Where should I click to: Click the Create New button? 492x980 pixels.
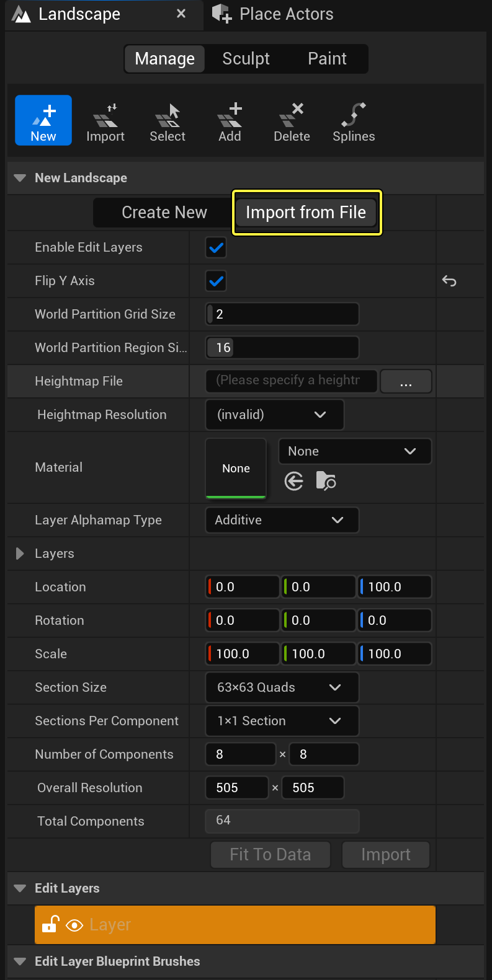pos(164,213)
